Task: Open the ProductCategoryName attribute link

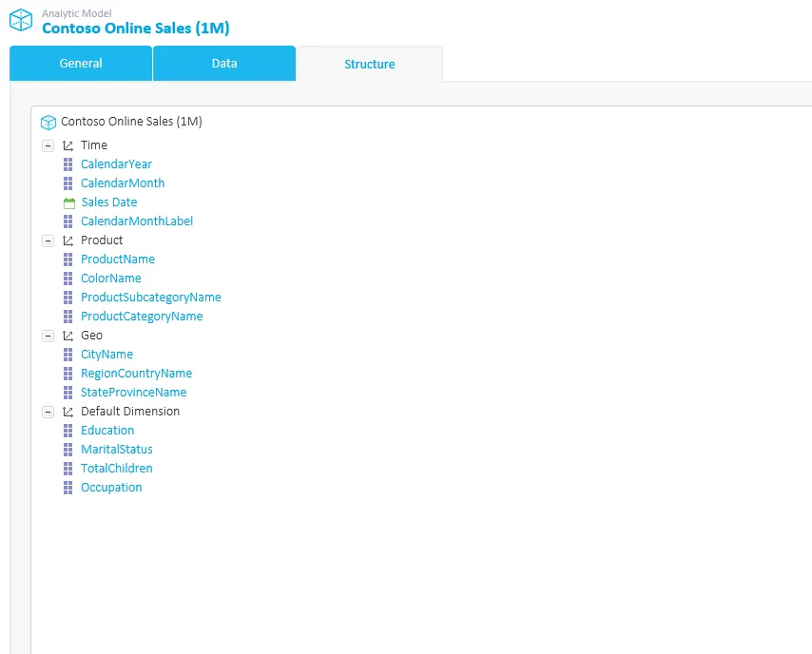Action: (142, 317)
